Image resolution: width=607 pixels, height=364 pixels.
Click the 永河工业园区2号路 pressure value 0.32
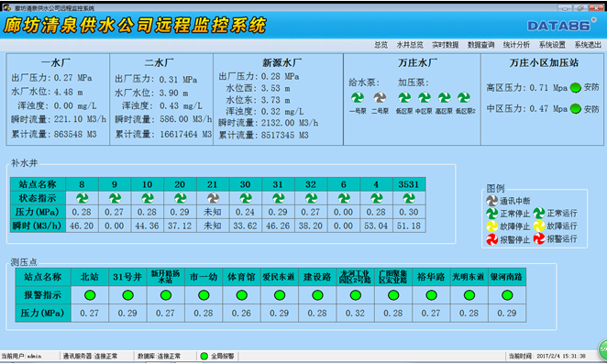[x=355, y=313]
